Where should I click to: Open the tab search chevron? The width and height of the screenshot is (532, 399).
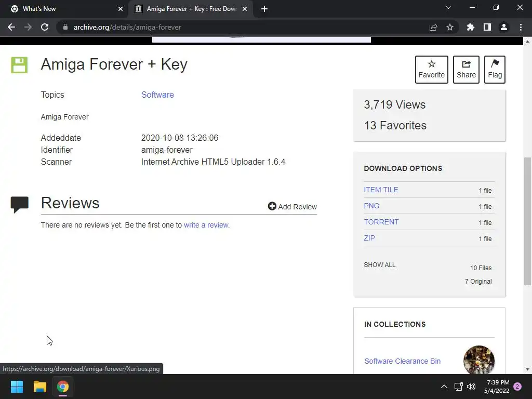click(x=448, y=7)
